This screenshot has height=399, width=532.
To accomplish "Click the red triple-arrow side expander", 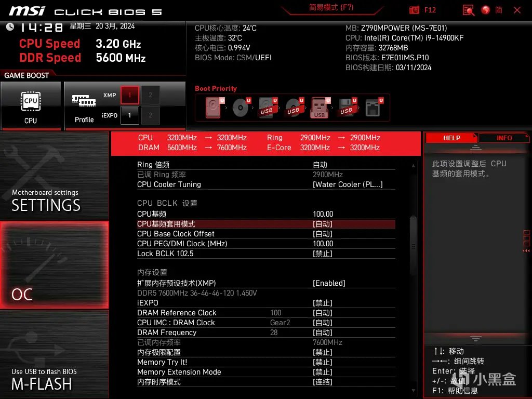I will click(526, 251).
